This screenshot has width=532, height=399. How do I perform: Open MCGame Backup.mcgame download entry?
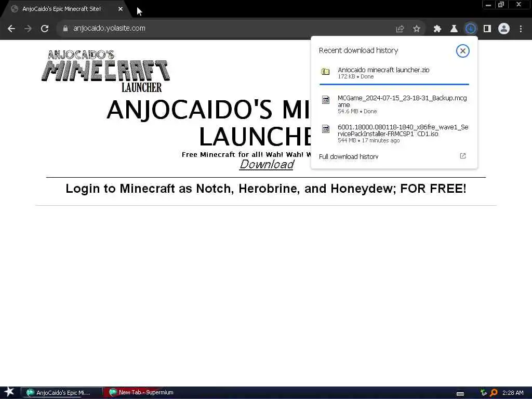pos(394,104)
